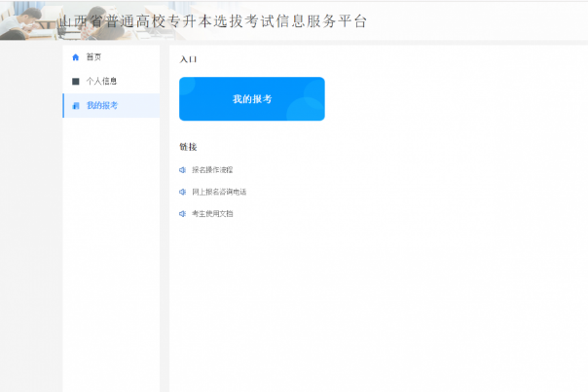Click the 入口 section heading
Image resolution: width=588 pixels, height=392 pixels.
(188, 59)
